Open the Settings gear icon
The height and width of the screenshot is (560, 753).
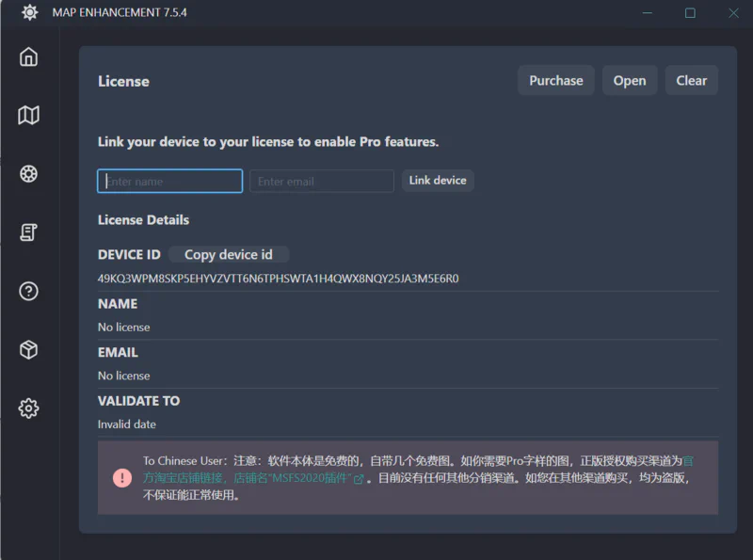pyautogui.click(x=28, y=408)
